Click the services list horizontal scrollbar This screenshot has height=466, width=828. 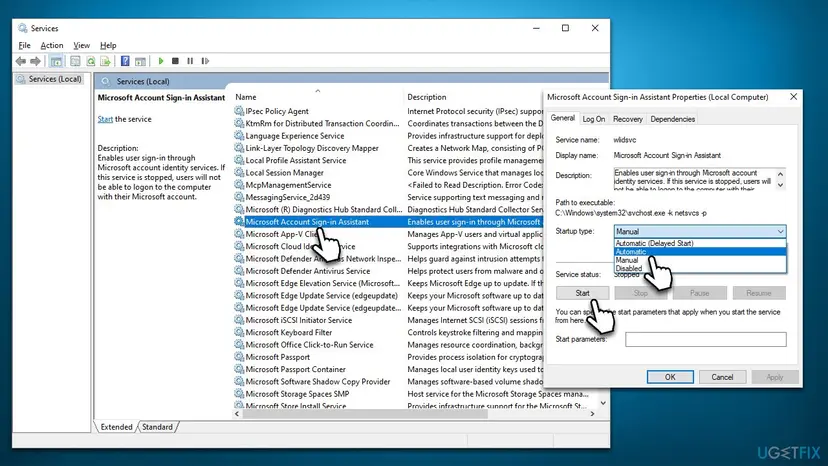(x=365, y=414)
